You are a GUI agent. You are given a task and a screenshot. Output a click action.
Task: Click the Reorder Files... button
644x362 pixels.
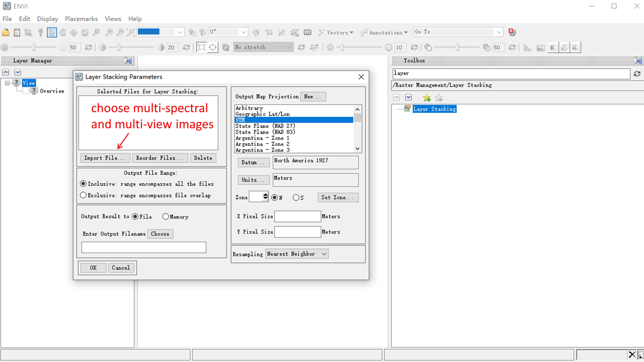click(160, 158)
